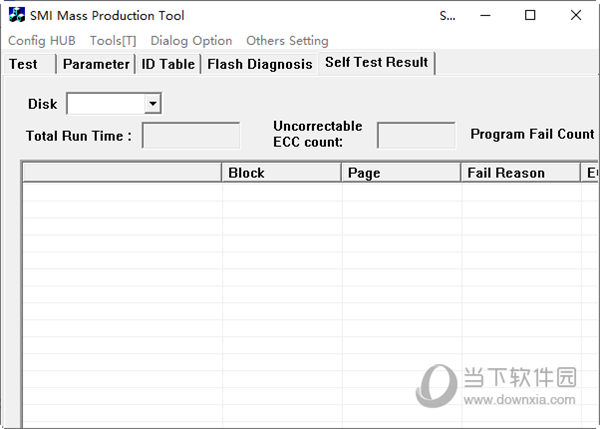This screenshot has height=429, width=600.
Task: Sort by the Page column header
Action: (401, 173)
